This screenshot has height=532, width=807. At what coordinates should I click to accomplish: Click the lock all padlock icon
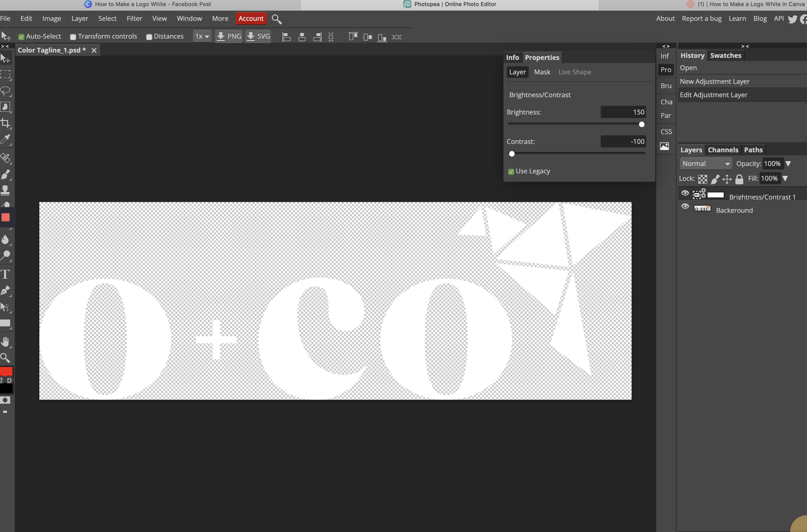(739, 179)
